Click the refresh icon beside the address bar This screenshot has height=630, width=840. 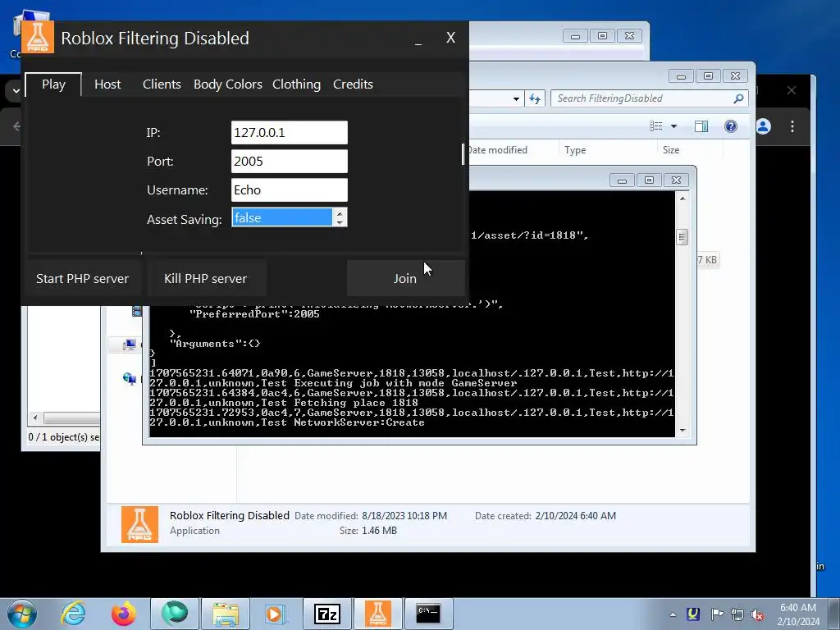point(535,98)
